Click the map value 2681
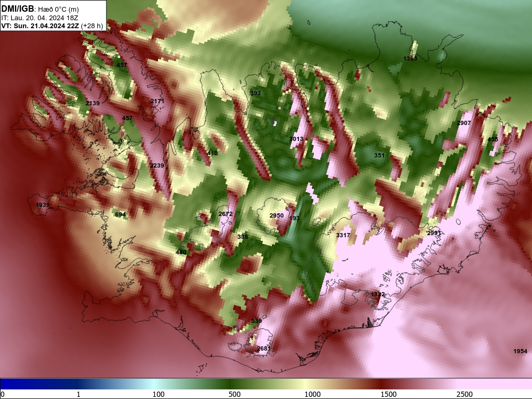This screenshot has height=399, width=532. tap(264, 348)
